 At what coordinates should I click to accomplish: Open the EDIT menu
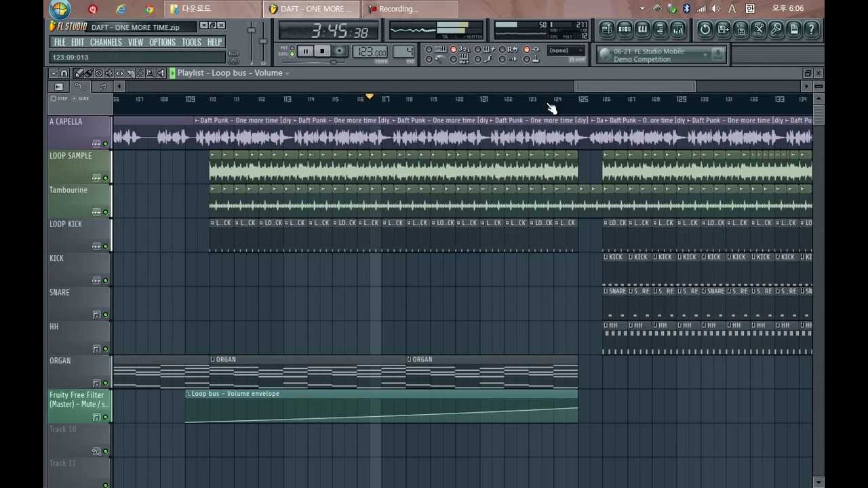coord(78,42)
